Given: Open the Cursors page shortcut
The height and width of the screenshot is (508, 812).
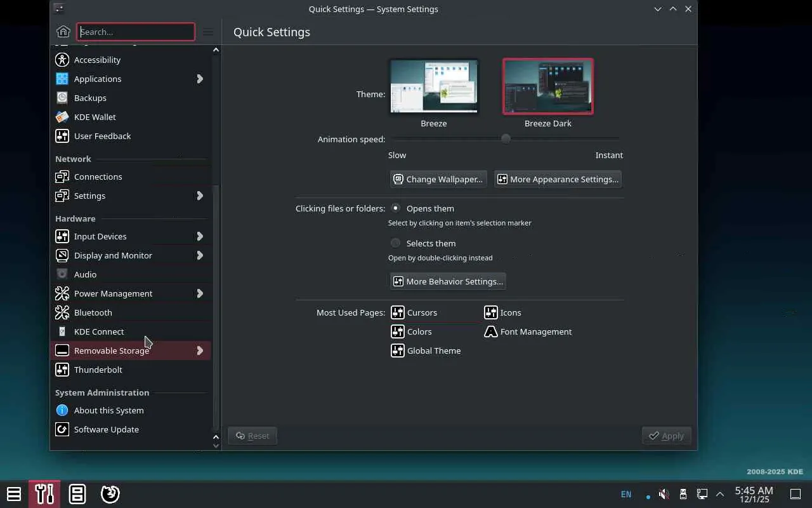Looking at the screenshot, I should click(414, 312).
